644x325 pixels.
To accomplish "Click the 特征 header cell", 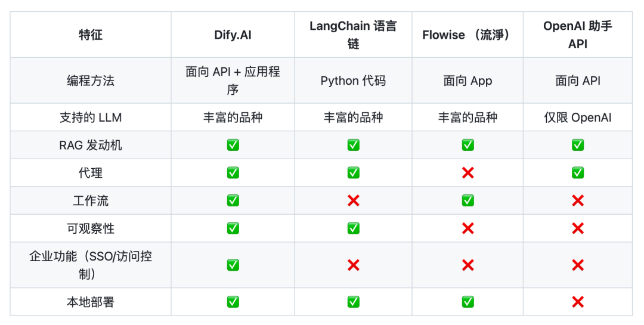I will pos(91,35).
